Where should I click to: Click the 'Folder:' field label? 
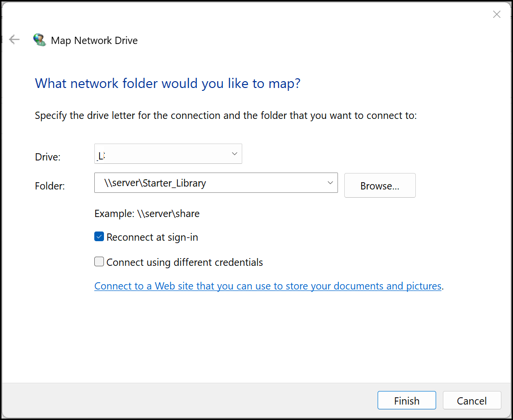click(50, 186)
